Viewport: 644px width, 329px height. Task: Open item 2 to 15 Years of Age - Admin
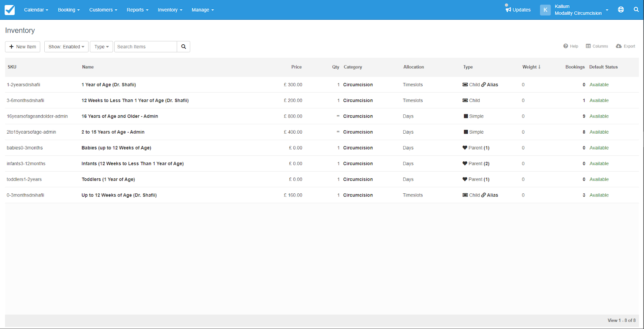(113, 132)
